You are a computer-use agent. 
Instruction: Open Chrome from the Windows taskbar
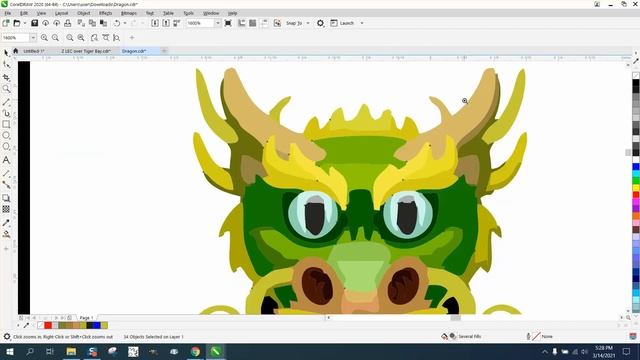click(x=195, y=351)
